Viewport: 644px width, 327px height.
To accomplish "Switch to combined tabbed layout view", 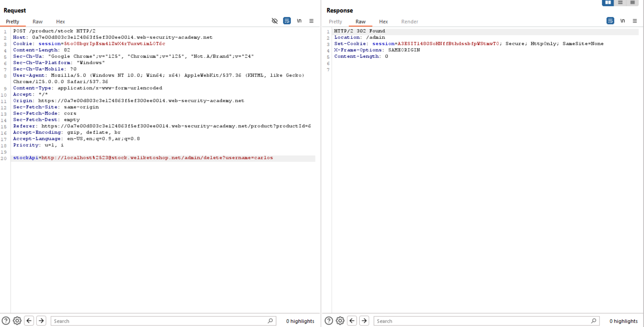I will (633, 3).
